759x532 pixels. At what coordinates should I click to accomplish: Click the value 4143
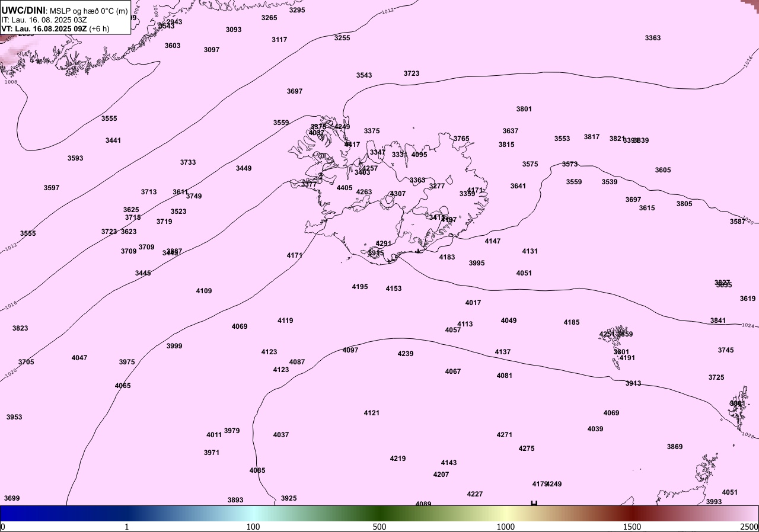tap(449, 463)
